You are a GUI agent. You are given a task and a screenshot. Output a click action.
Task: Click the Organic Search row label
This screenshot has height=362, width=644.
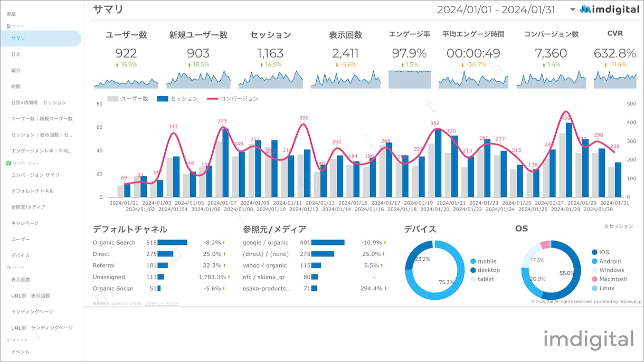pos(114,243)
